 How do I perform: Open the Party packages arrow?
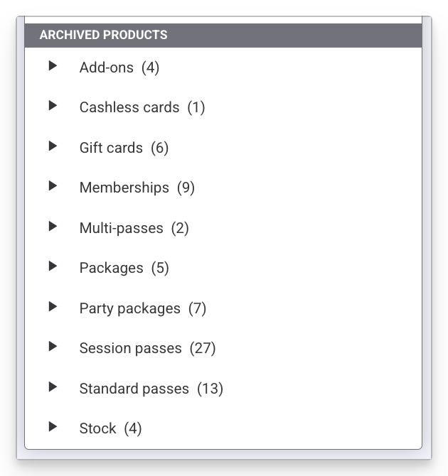tap(53, 307)
